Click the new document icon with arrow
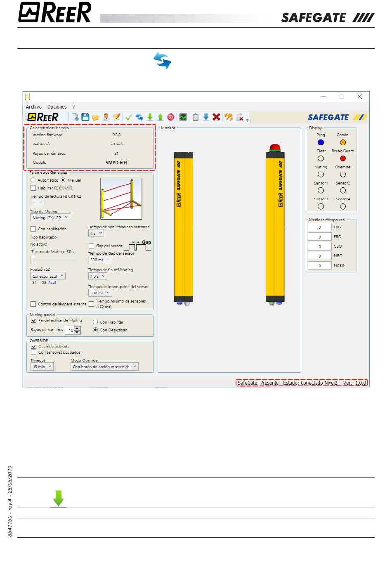This screenshot has width=392, height=565. pos(76,117)
